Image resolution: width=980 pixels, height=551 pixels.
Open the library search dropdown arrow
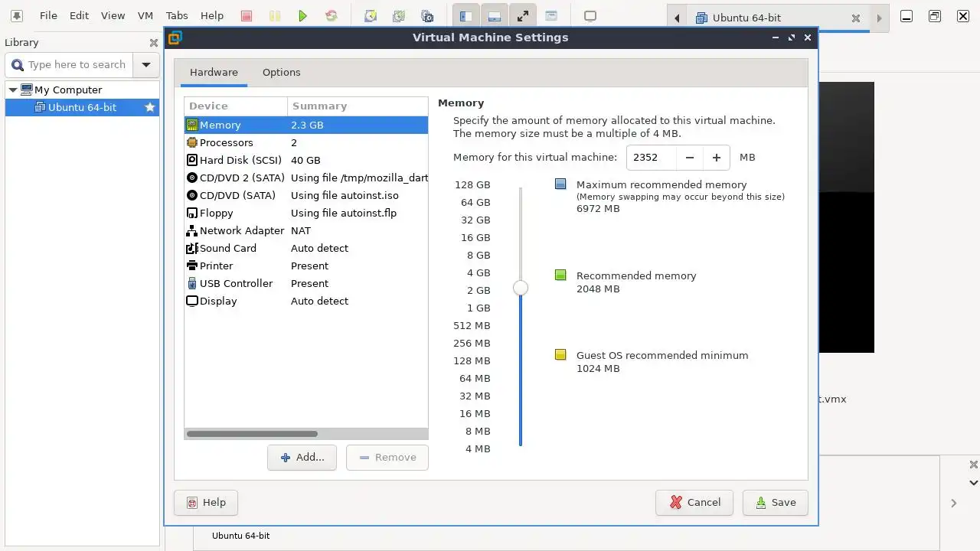[145, 65]
